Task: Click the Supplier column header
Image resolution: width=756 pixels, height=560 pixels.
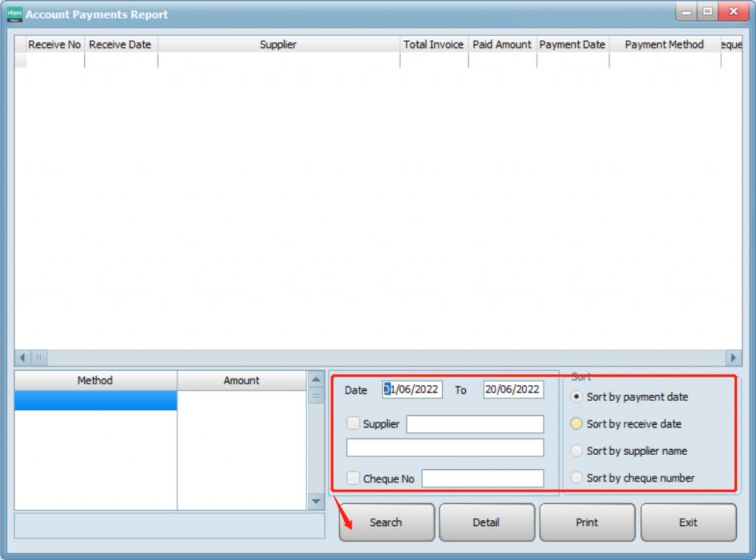Action: tap(278, 44)
